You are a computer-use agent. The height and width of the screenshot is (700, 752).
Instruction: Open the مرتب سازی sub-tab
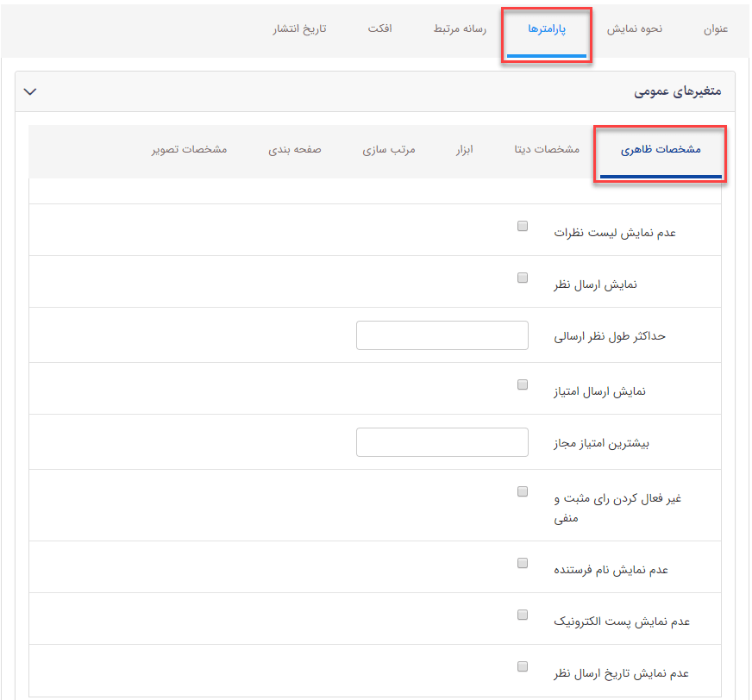[x=389, y=148]
